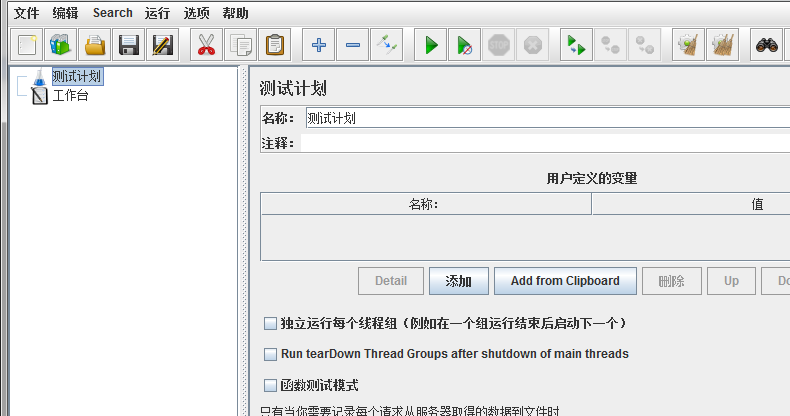Click the grey Stop sign icon
This screenshot has height=416, width=790.
click(498, 45)
